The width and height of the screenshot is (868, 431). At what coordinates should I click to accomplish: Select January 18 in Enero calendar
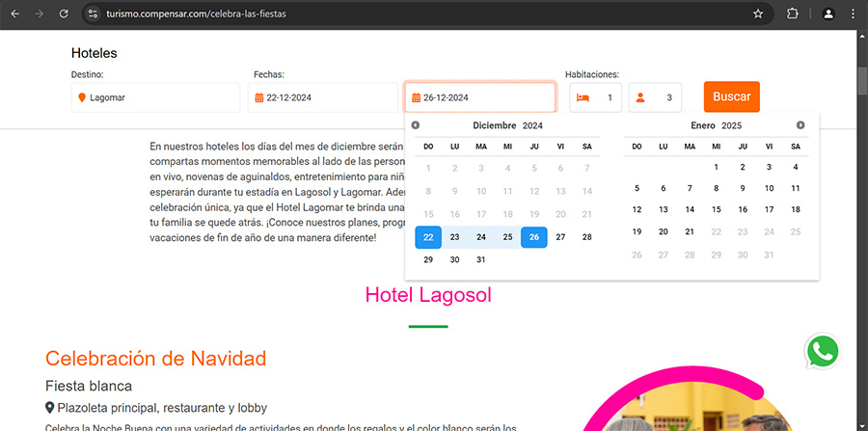coord(796,209)
